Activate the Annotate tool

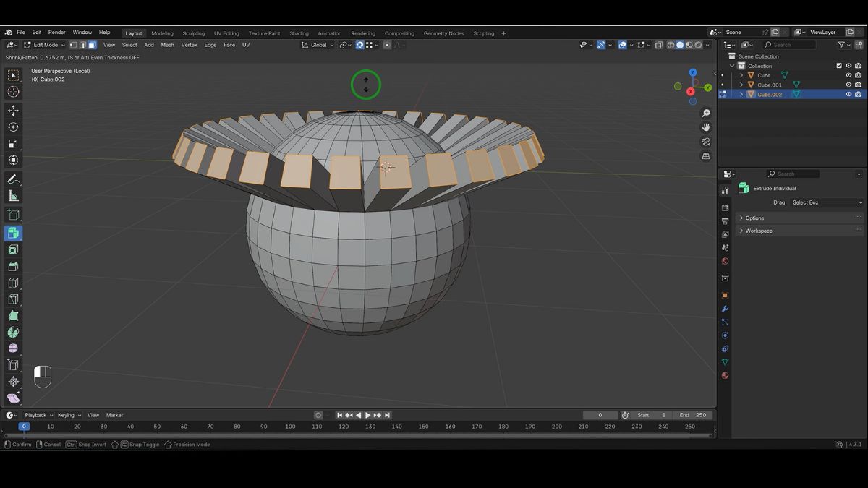13,179
